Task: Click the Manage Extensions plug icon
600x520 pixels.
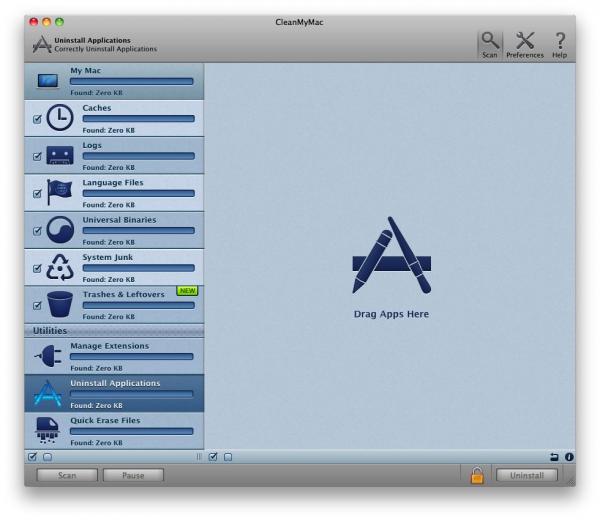Action: (x=49, y=356)
